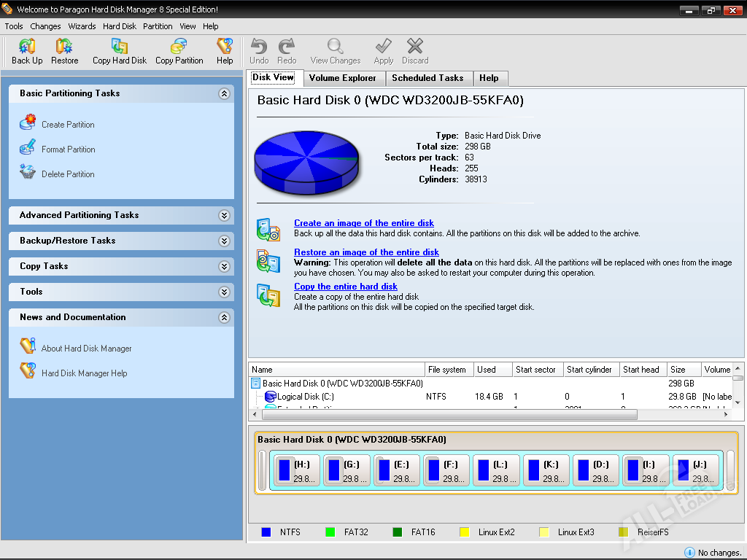
Task: Open the Copy Hard Disk tool
Action: 119,47
